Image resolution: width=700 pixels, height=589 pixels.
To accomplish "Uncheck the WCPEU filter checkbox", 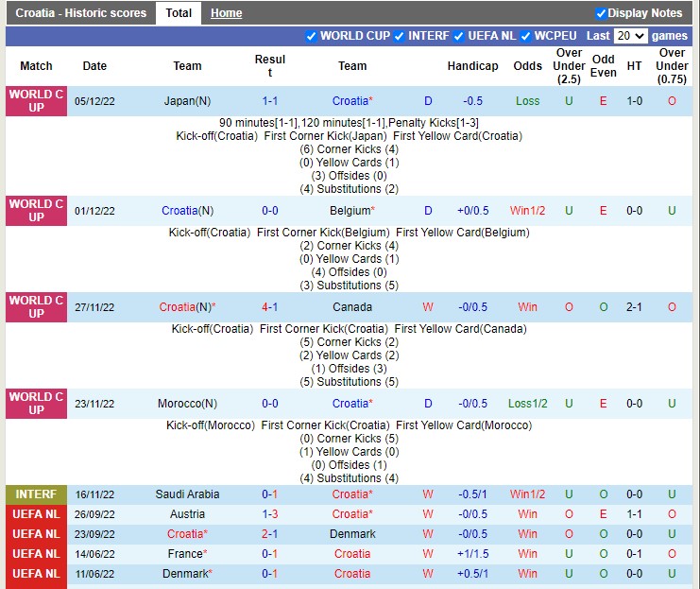I will pyautogui.click(x=525, y=36).
